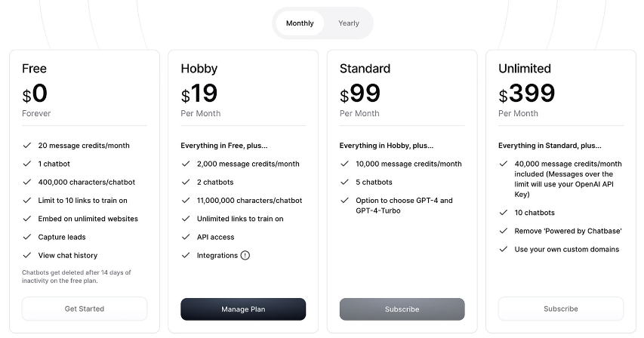Screen dimensions: 644x338
Task: Click checkmark beside 10 chatbots
Action: (x=503, y=213)
